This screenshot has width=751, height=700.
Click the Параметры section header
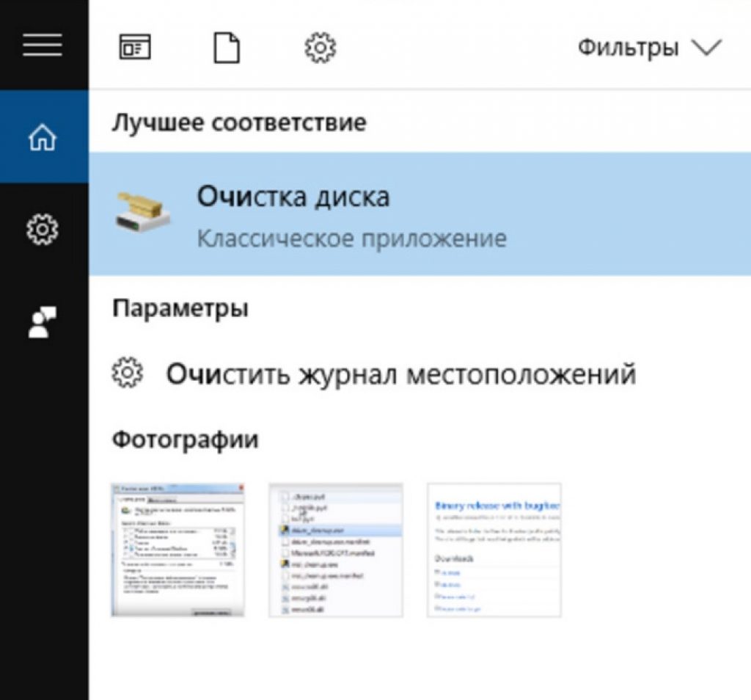tap(180, 309)
